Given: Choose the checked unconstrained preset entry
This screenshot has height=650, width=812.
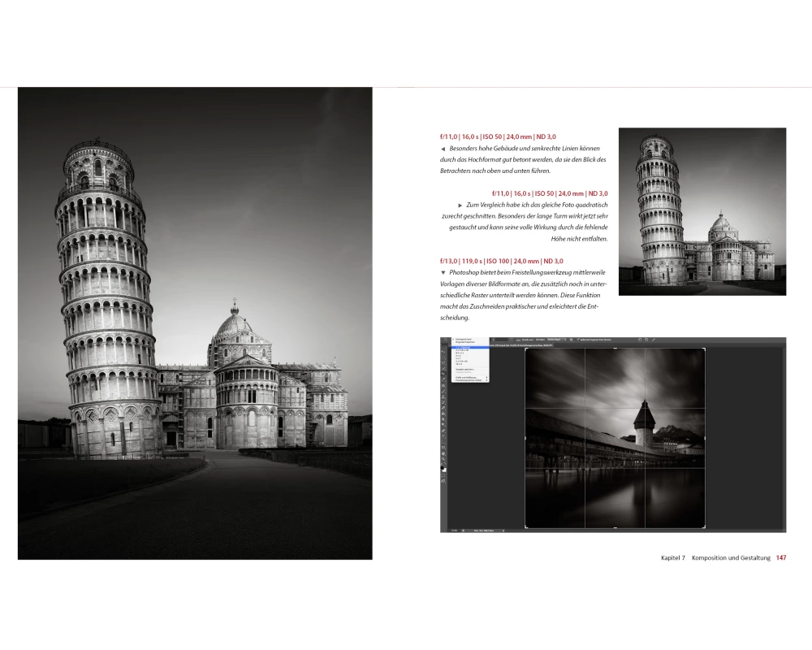Looking at the screenshot, I should click(x=464, y=340).
